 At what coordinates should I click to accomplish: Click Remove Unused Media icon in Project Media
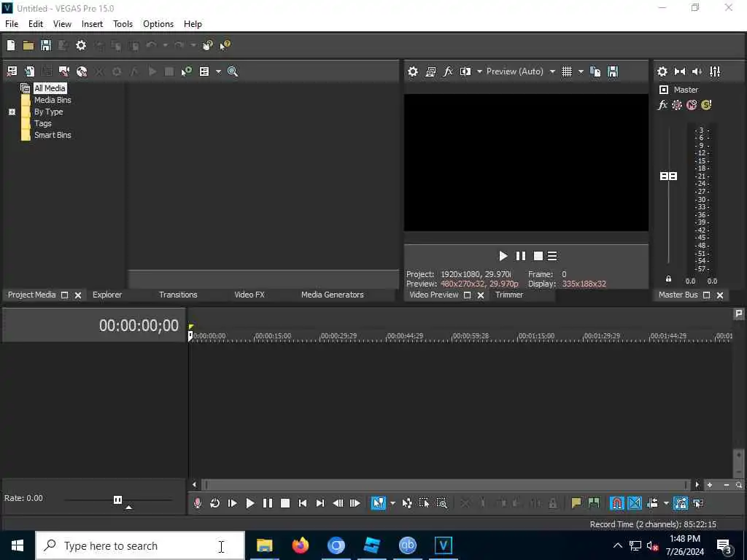click(x=12, y=71)
